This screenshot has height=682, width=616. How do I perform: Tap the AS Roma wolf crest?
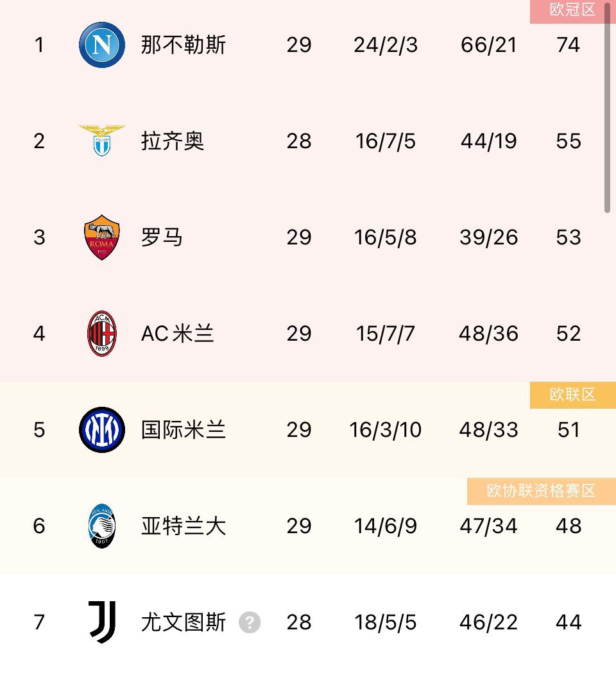click(x=102, y=237)
